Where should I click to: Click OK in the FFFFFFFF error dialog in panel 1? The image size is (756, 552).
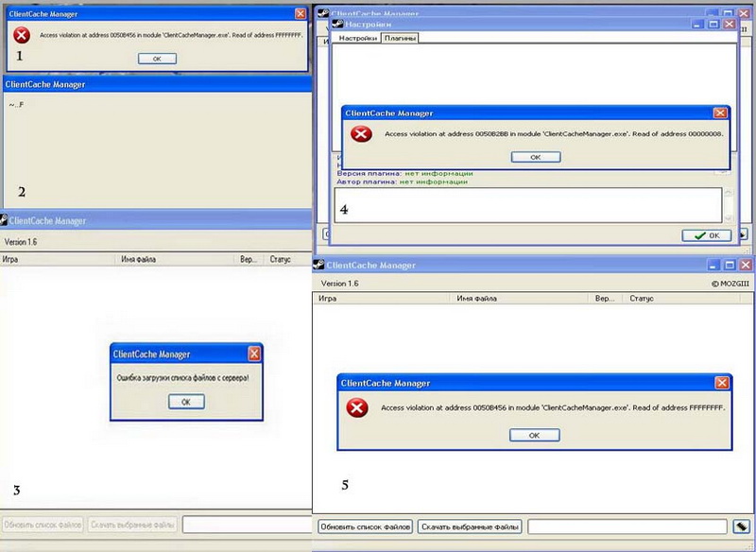coord(157,59)
